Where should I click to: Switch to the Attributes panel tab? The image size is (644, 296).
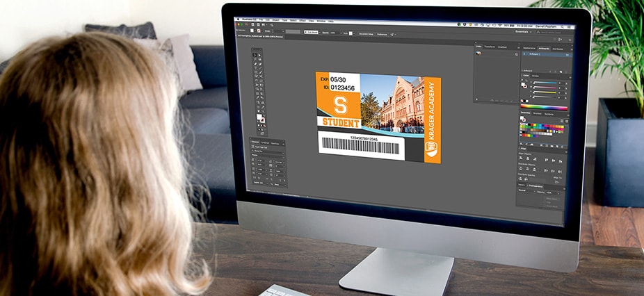(x=558, y=49)
